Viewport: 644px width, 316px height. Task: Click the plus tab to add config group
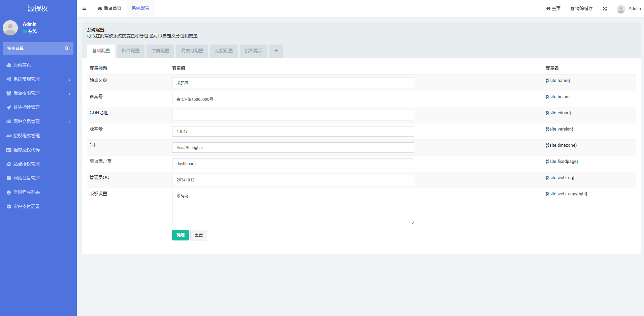coord(276,51)
